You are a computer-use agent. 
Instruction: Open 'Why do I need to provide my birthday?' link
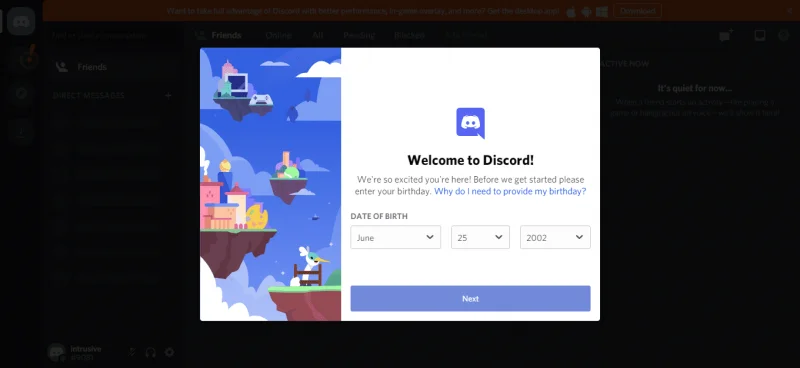(510, 191)
